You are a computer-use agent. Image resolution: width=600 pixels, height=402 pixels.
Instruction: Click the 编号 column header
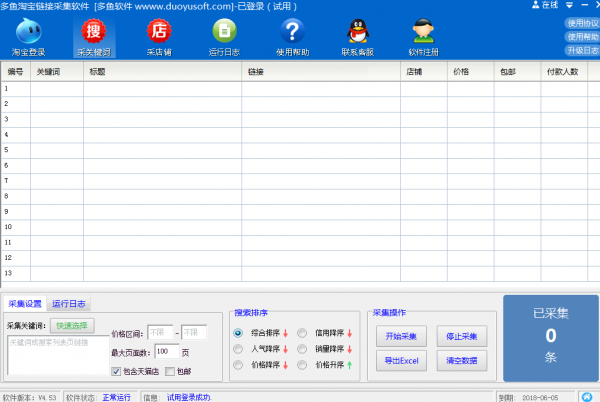pyautogui.click(x=16, y=72)
